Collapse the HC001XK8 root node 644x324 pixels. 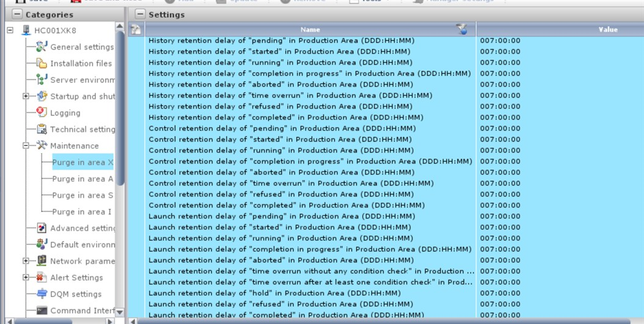10,31
